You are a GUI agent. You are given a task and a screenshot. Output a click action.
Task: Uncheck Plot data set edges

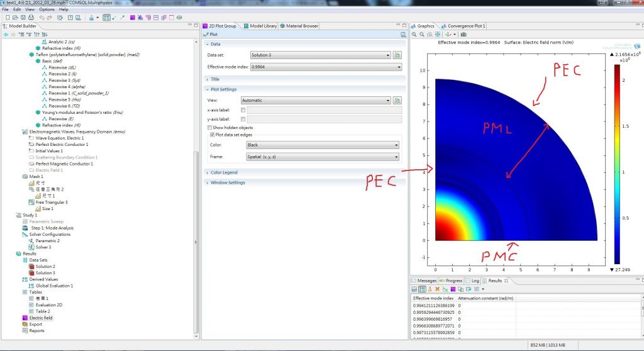tap(212, 135)
